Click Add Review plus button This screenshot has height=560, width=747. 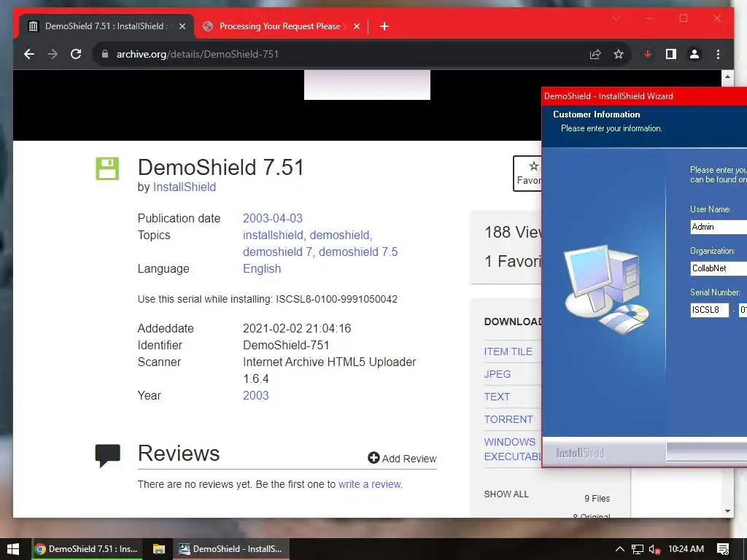click(x=402, y=459)
